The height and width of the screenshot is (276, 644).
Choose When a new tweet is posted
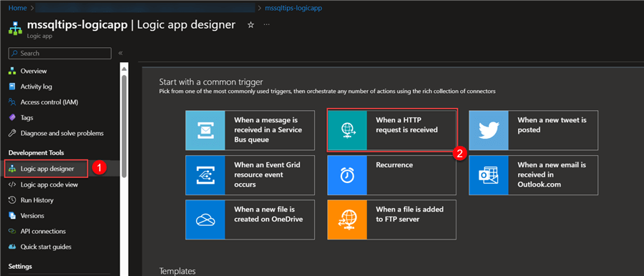pos(534,130)
